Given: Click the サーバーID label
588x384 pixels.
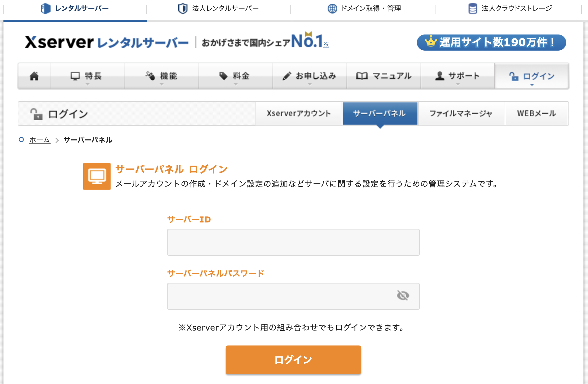Looking at the screenshot, I should (x=189, y=219).
